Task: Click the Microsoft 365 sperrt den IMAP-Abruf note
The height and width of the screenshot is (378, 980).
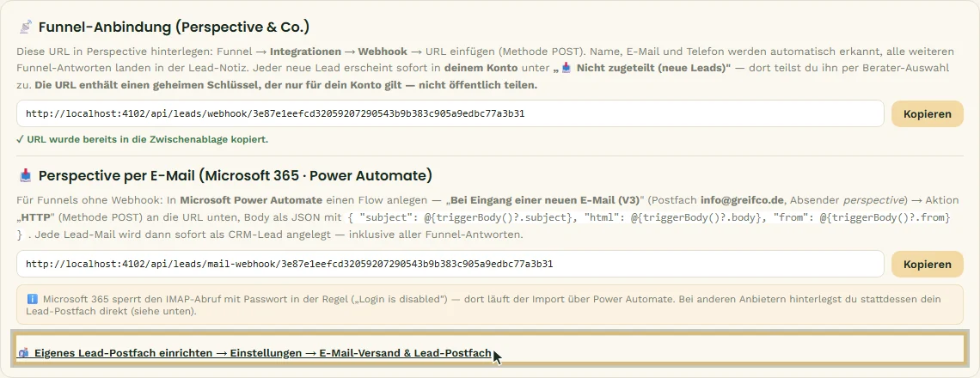Action: (490, 305)
